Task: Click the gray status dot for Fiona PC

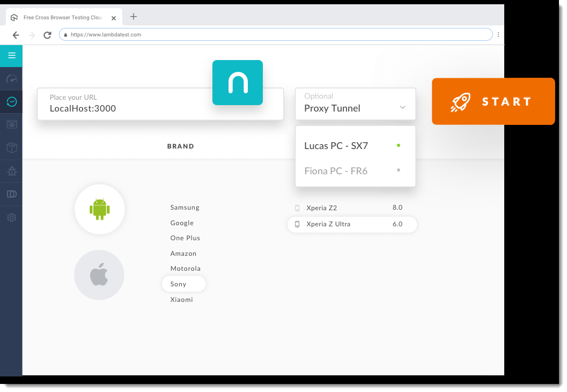Action: (x=399, y=170)
